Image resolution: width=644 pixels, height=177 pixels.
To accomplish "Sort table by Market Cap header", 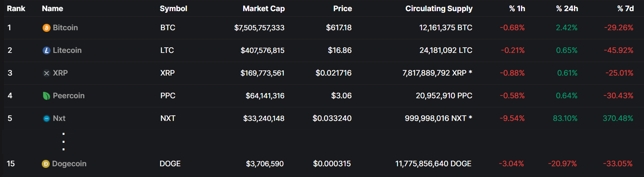I will coord(263,9).
